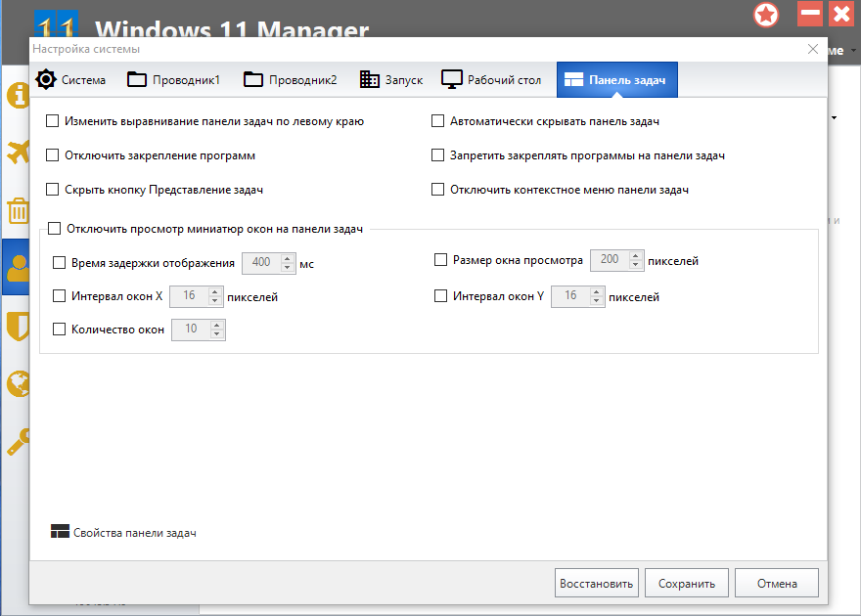Click the Windows 11 Manager logo
The height and width of the screenshot is (616, 861).
coord(57,24)
